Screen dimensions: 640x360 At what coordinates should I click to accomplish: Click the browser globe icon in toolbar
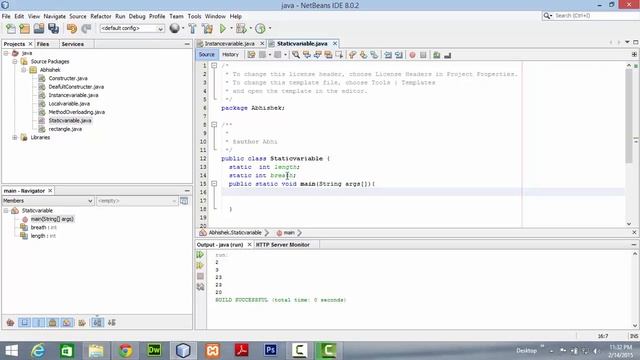(174, 28)
